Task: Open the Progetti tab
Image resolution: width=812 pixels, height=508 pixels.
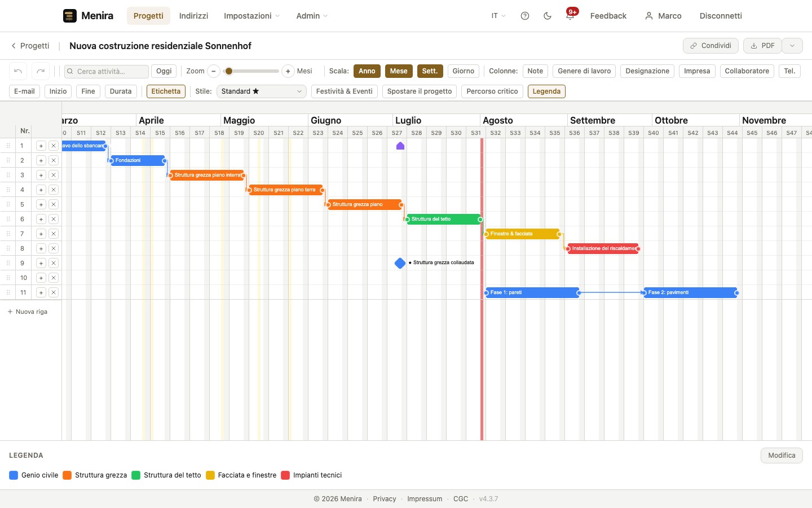Action: (x=148, y=16)
